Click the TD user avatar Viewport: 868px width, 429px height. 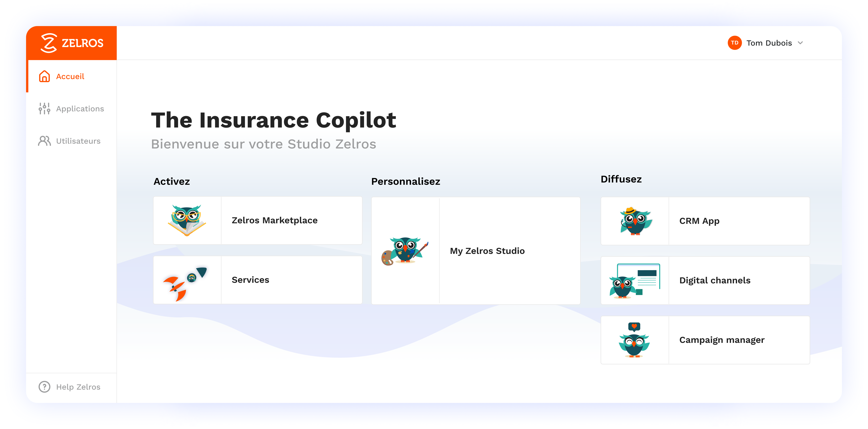735,43
